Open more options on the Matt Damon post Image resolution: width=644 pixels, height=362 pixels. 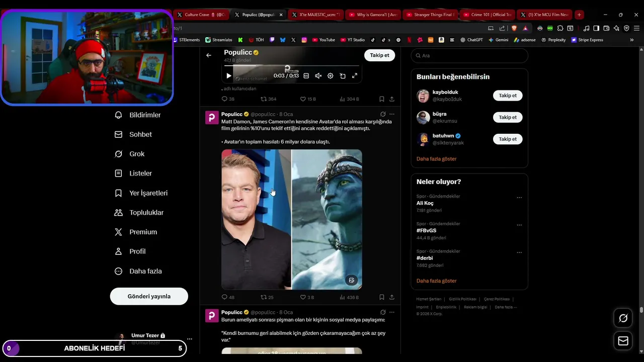point(392,114)
